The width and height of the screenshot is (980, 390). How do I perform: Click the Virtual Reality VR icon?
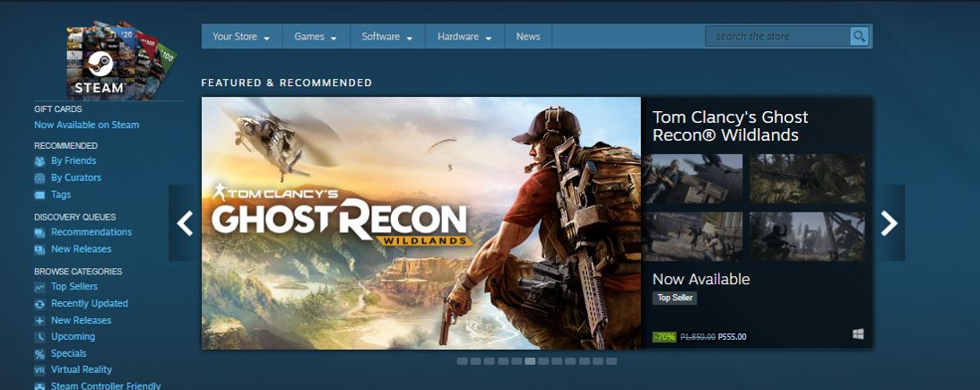39,370
